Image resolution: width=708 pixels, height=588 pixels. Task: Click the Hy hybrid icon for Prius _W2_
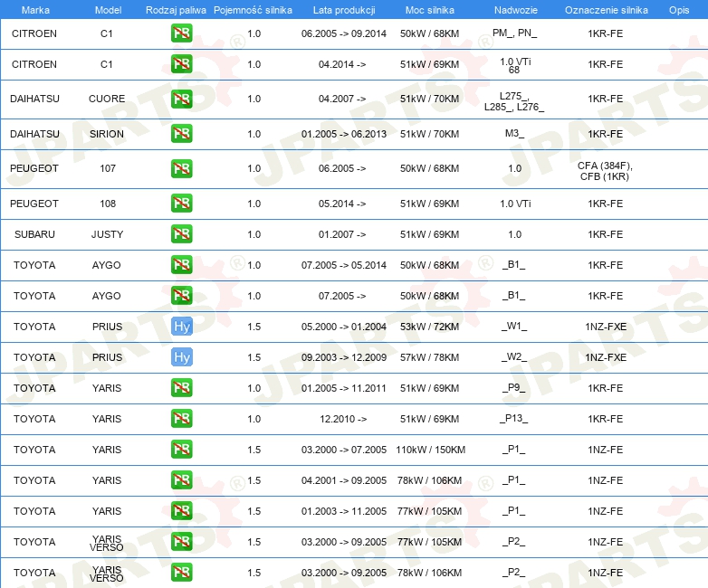[181, 357]
